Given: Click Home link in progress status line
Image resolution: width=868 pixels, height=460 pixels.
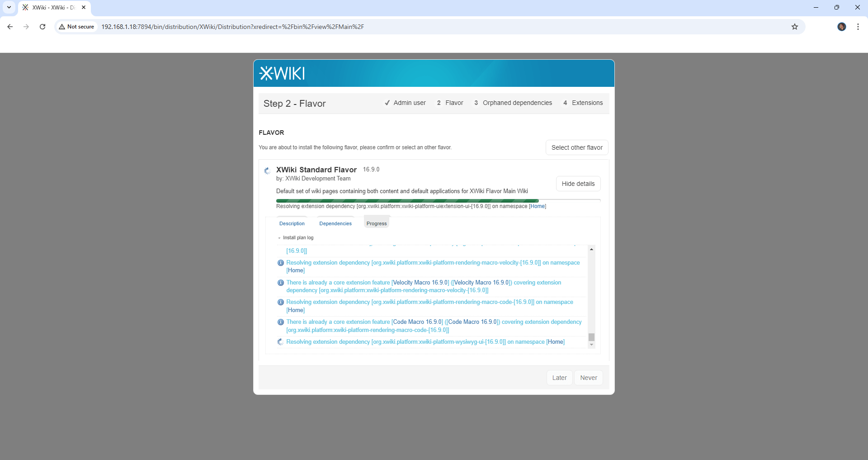Looking at the screenshot, I should [538, 206].
